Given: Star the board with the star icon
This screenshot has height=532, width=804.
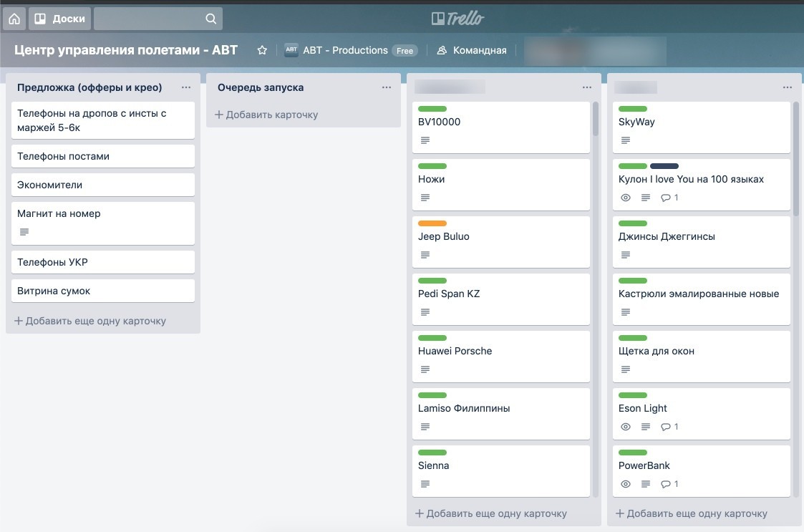Looking at the screenshot, I should pos(262,49).
